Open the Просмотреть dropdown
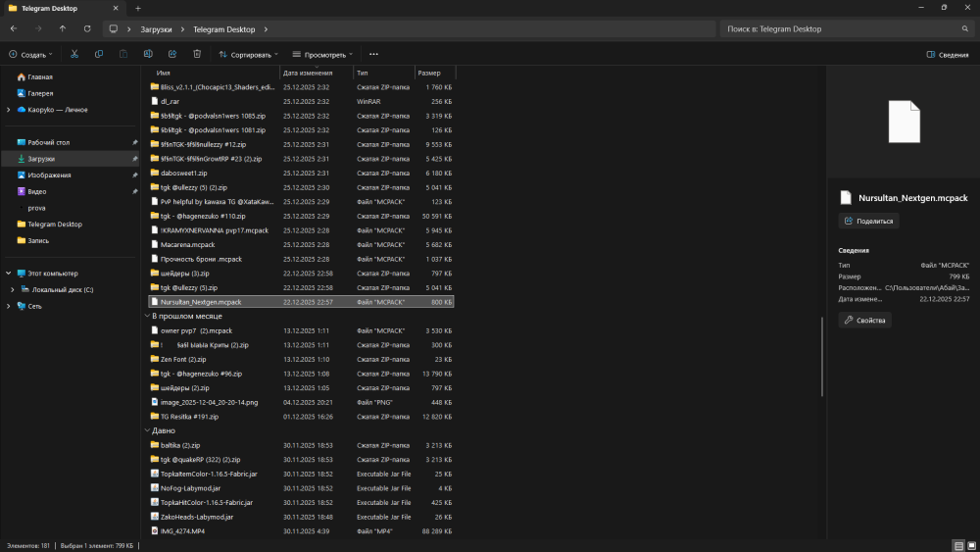Screen dimensions: 980x552 pyautogui.click(x=322, y=54)
